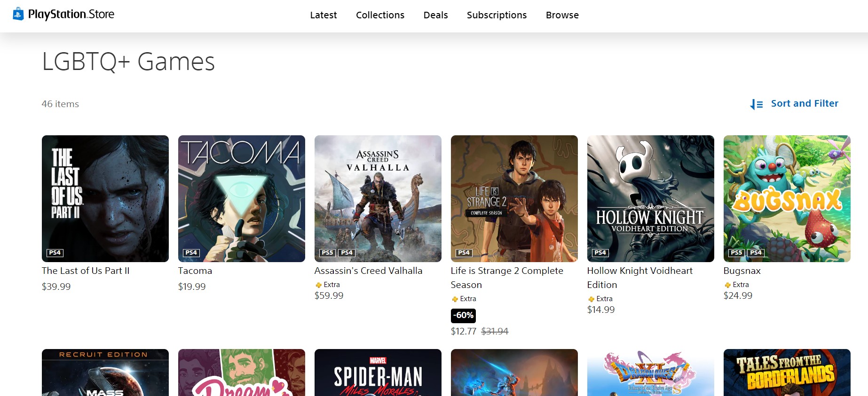The image size is (868, 396).
Task: Click the Extra label under Life is Strange 2
Action: click(468, 299)
